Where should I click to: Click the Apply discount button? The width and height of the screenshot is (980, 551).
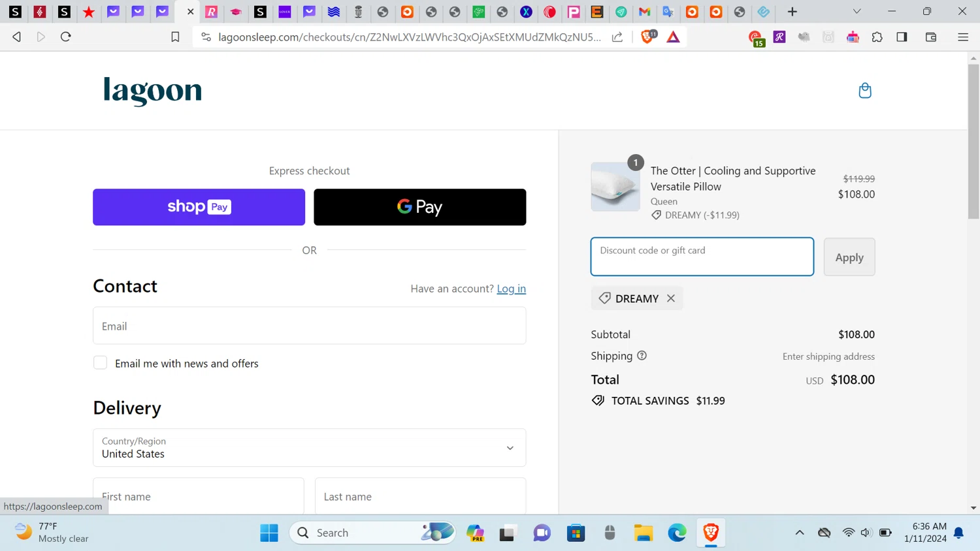849,257
